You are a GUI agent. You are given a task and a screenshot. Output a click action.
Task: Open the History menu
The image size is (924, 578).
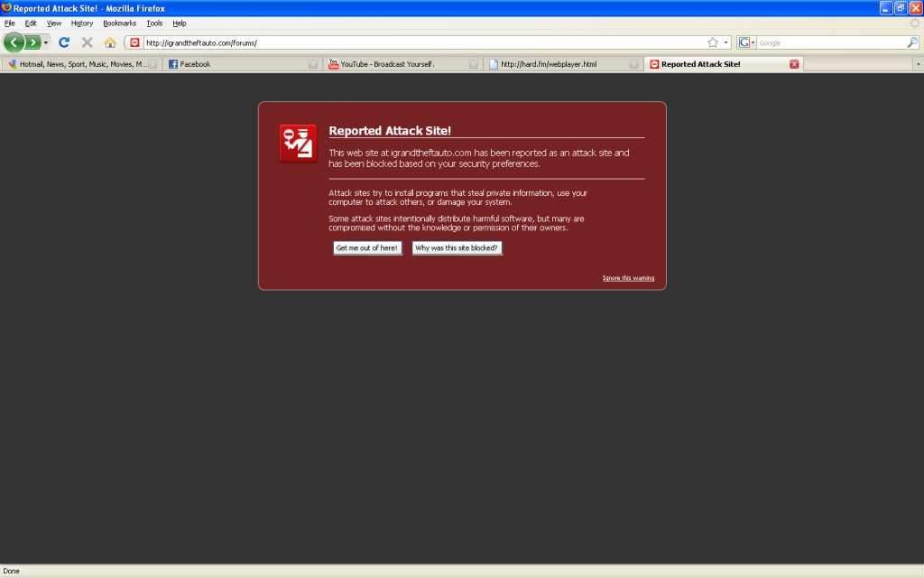pos(82,23)
